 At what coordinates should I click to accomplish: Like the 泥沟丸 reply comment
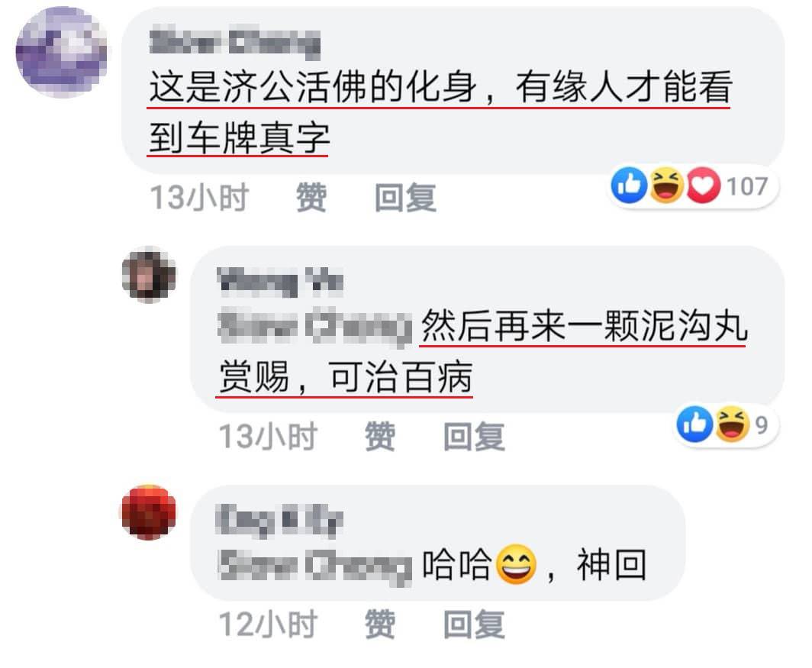(380, 437)
